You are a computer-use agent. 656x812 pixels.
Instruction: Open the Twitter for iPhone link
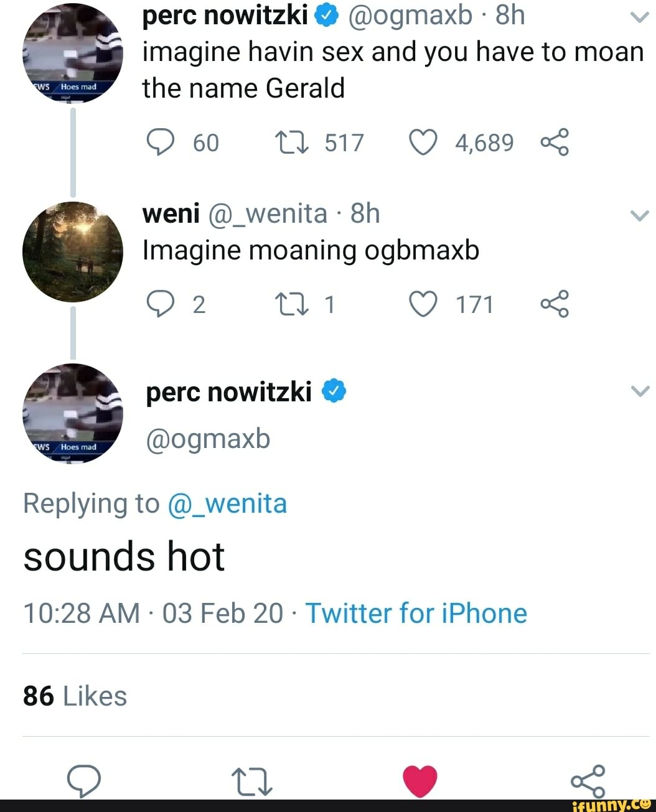click(x=416, y=614)
